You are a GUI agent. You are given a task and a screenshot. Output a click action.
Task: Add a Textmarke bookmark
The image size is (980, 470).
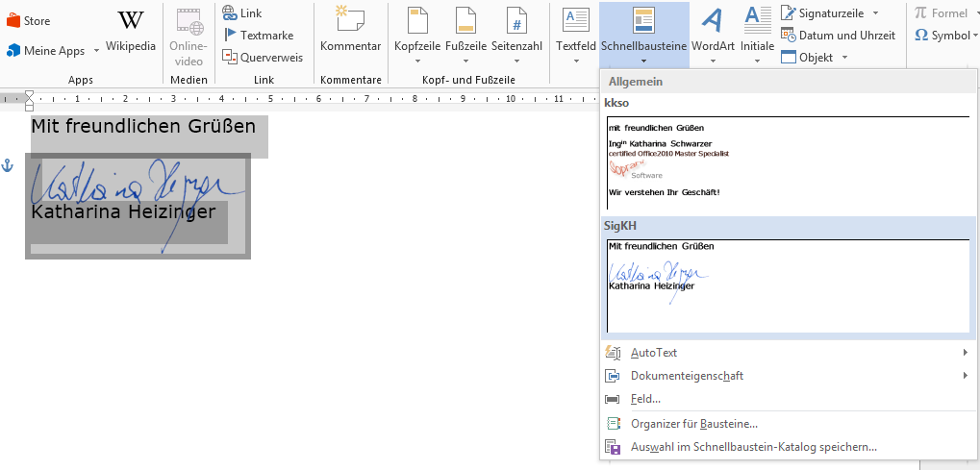[257, 35]
